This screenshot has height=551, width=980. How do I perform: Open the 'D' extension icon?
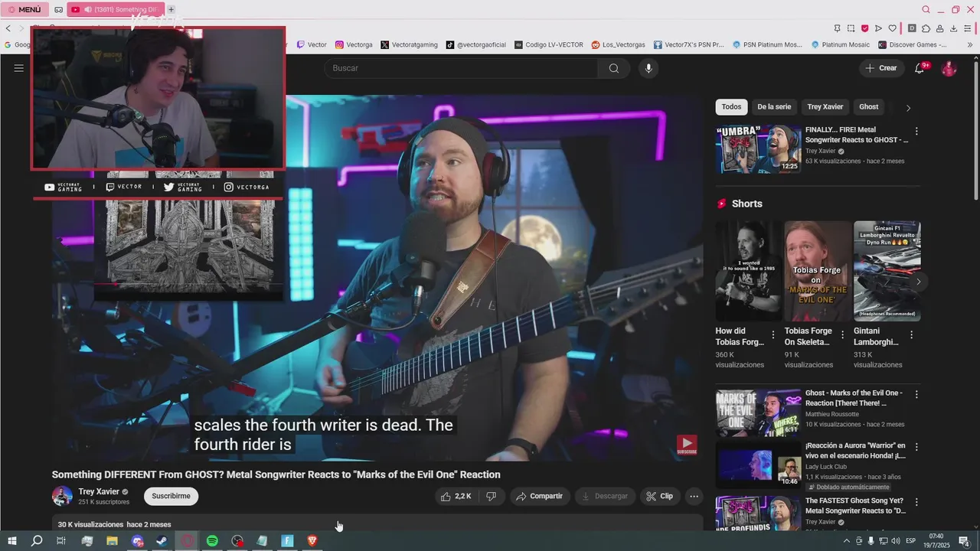[x=911, y=28]
